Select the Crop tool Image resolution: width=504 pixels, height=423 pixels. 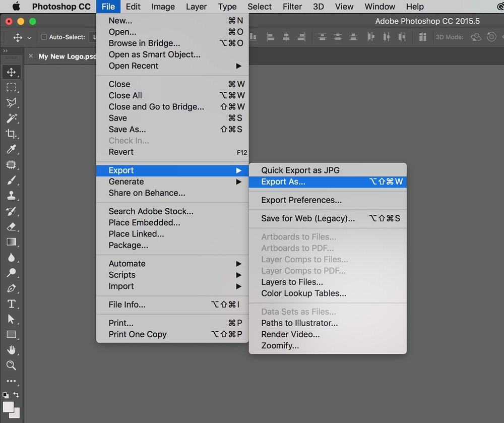click(x=11, y=134)
